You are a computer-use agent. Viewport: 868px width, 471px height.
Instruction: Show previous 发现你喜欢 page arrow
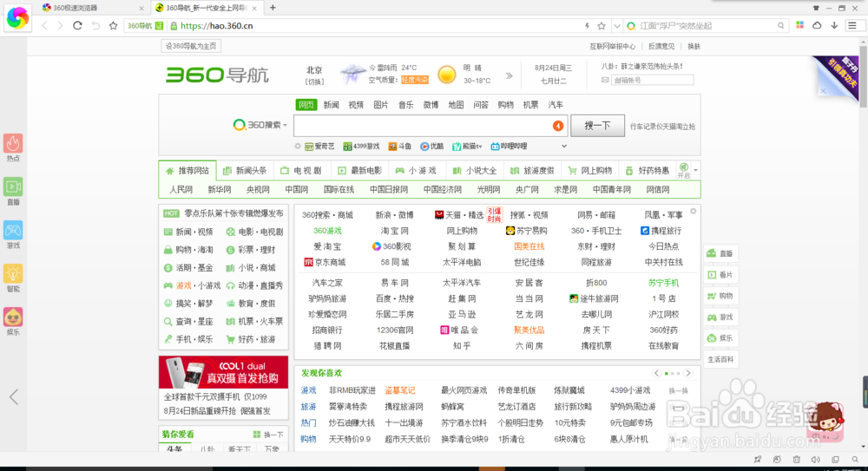tap(656, 373)
